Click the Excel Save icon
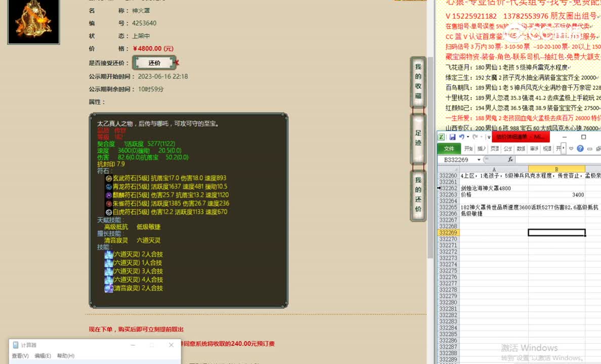This screenshot has width=601, height=364. point(453,137)
